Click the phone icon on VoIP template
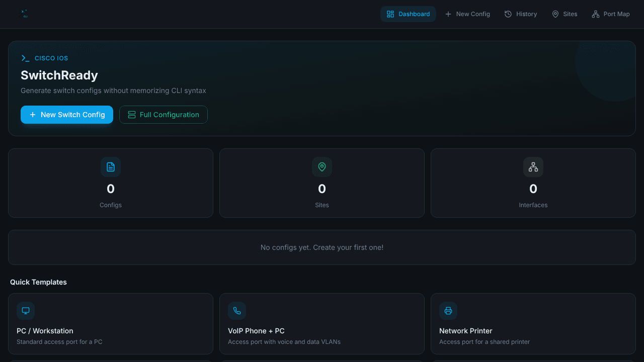 pos(237,311)
